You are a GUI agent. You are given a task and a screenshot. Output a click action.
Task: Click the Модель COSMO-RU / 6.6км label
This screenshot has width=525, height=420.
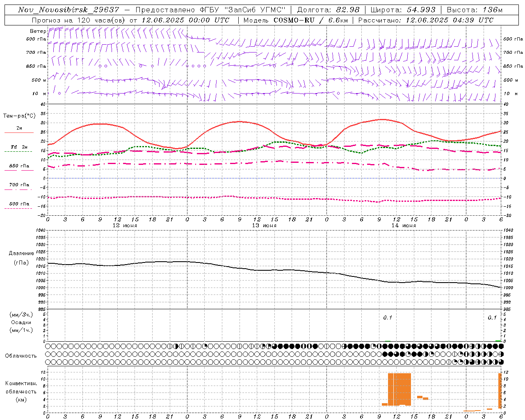pyautogui.click(x=296, y=20)
